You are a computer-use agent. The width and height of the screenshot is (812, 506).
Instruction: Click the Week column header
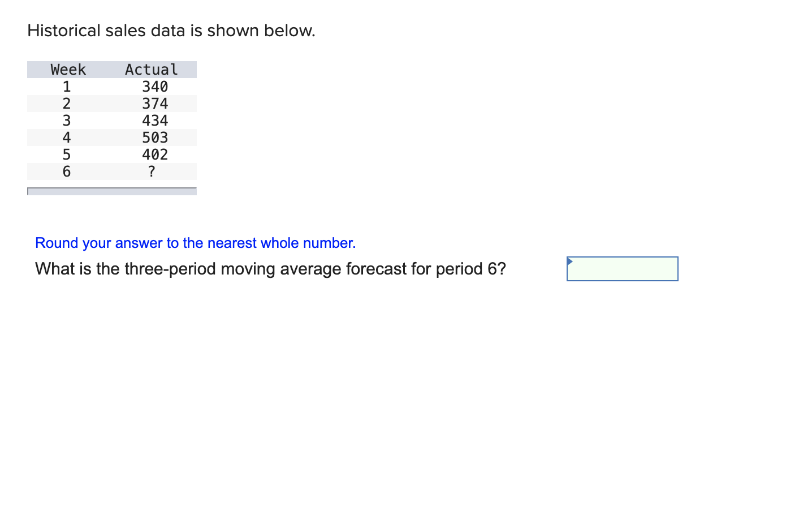click(68, 69)
